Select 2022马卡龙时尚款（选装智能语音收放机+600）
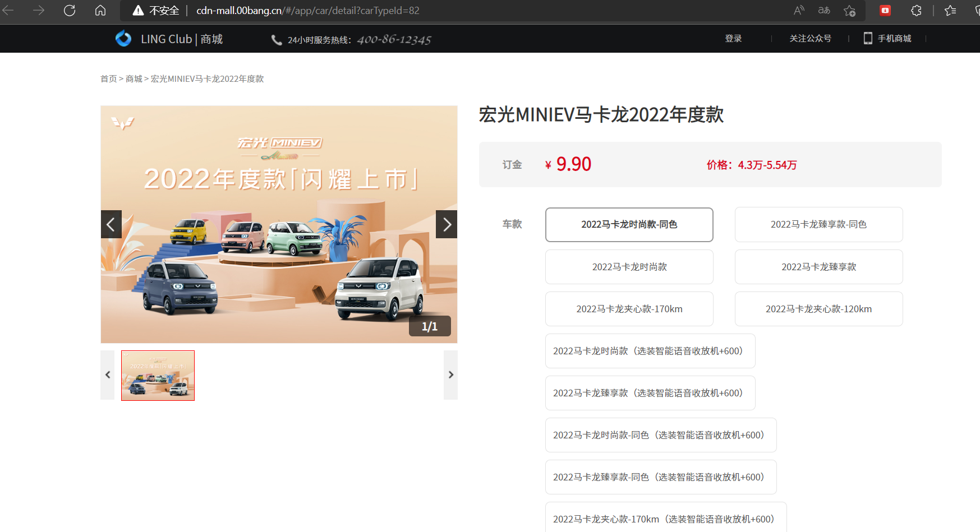This screenshot has width=980, height=532. pos(650,351)
